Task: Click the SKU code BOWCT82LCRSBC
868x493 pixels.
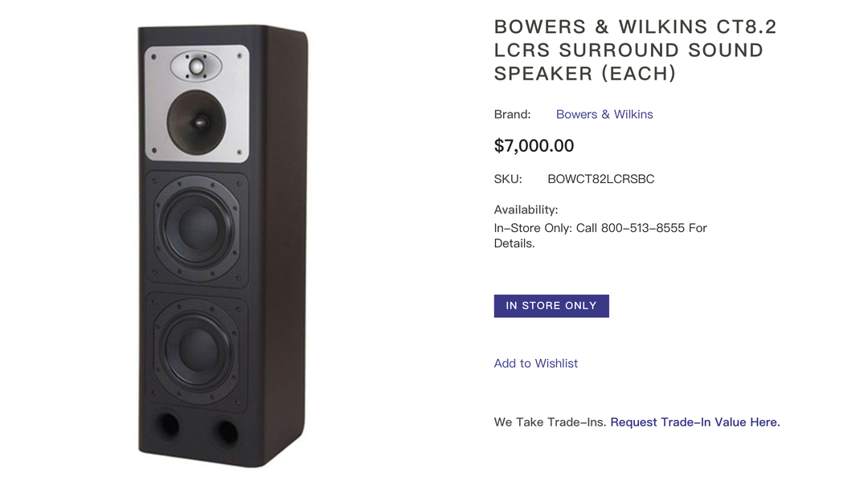Action: (600, 179)
